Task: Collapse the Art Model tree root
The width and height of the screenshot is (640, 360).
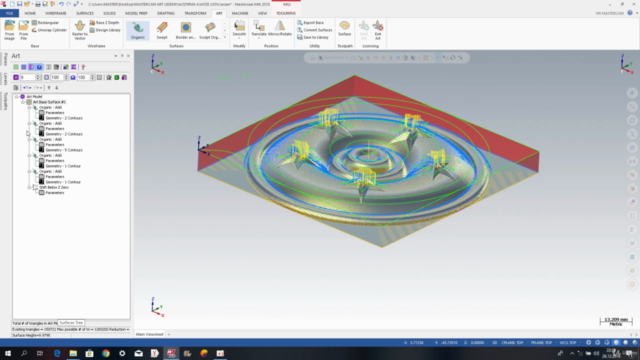Action: 17,97
